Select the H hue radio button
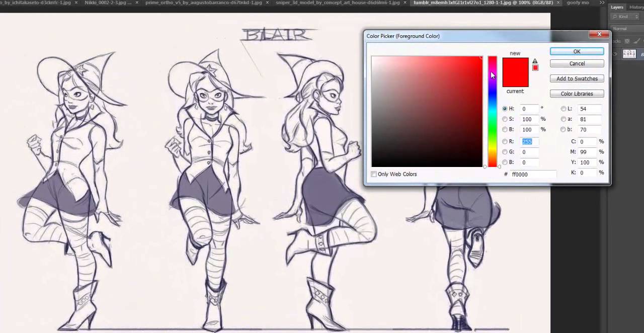This screenshot has height=333, width=644. [x=505, y=109]
